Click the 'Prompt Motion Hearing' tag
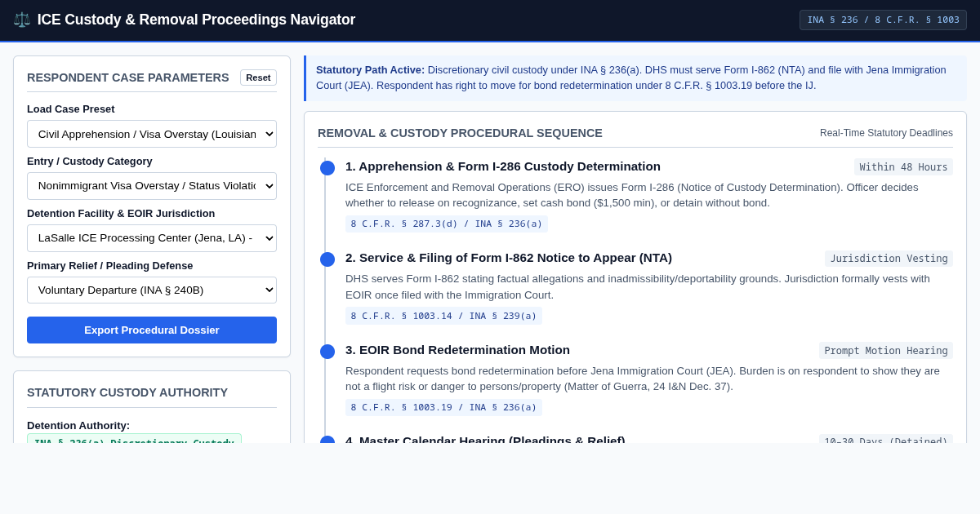This screenshot has height=514, width=980. pos(886,351)
